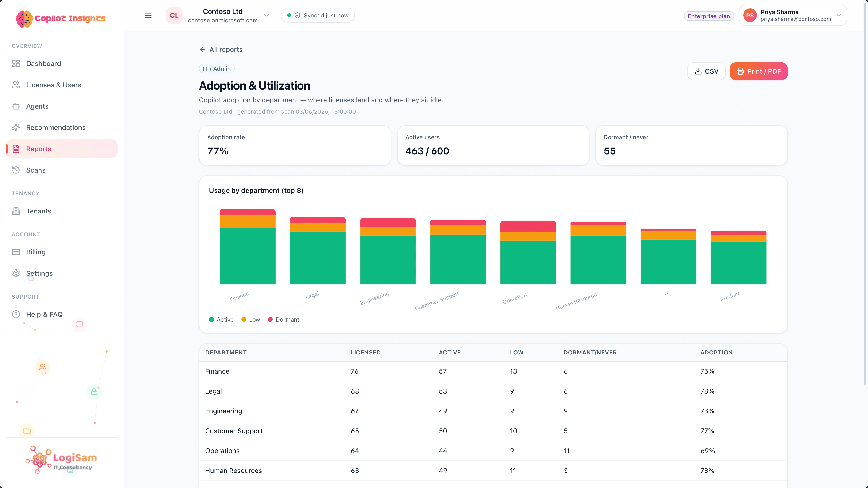Click the back arrow beside All reports

click(x=202, y=49)
